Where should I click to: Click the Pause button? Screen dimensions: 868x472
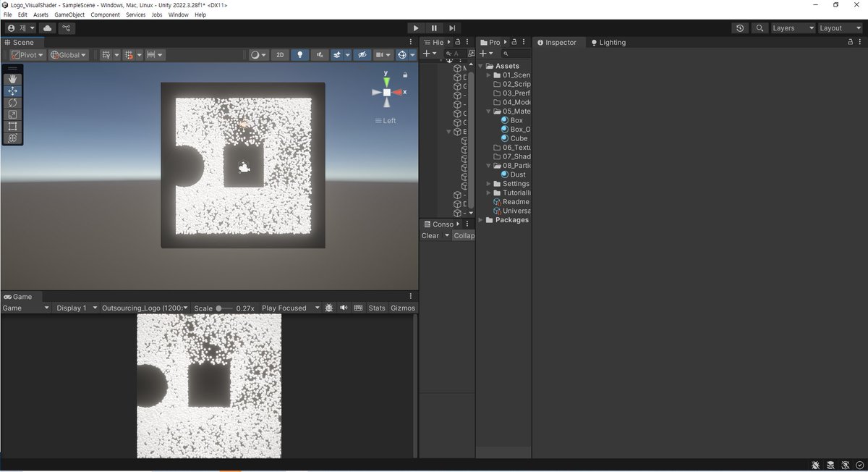[434, 28]
